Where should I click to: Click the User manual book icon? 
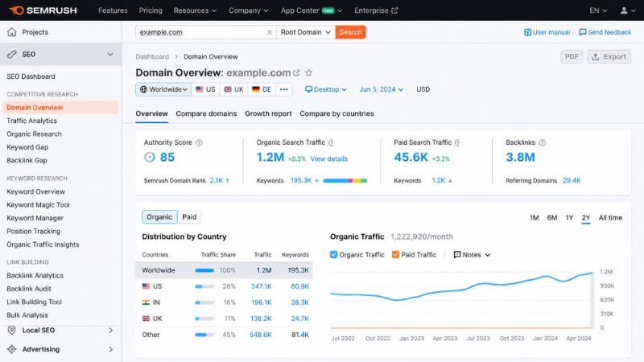pos(527,32)
